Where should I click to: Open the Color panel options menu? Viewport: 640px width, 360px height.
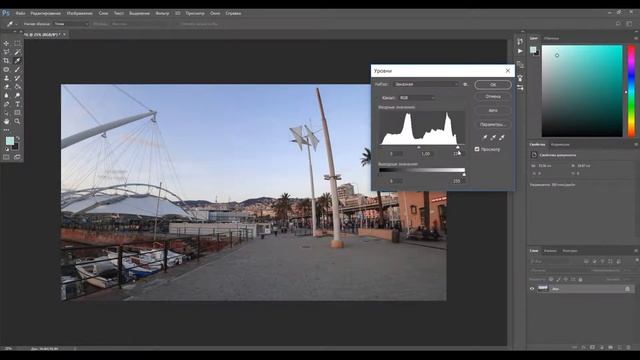click(x=636, y=38)
